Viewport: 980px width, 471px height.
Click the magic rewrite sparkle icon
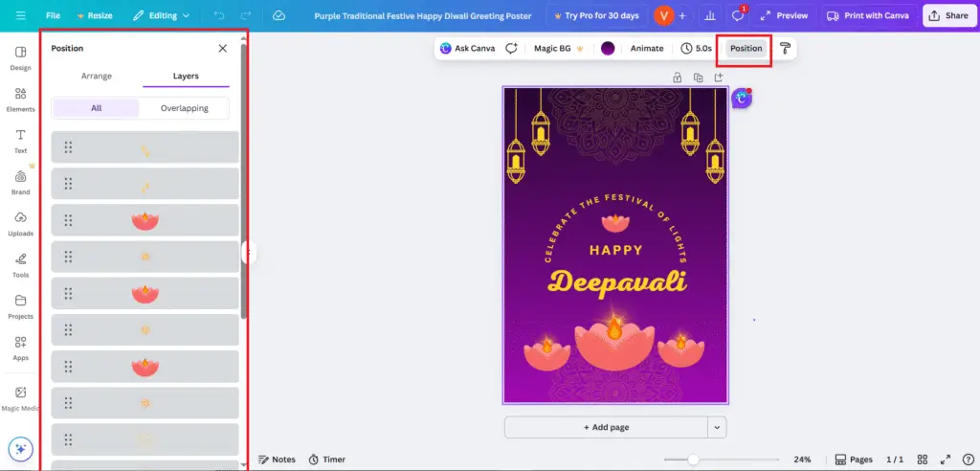(511, 48)
